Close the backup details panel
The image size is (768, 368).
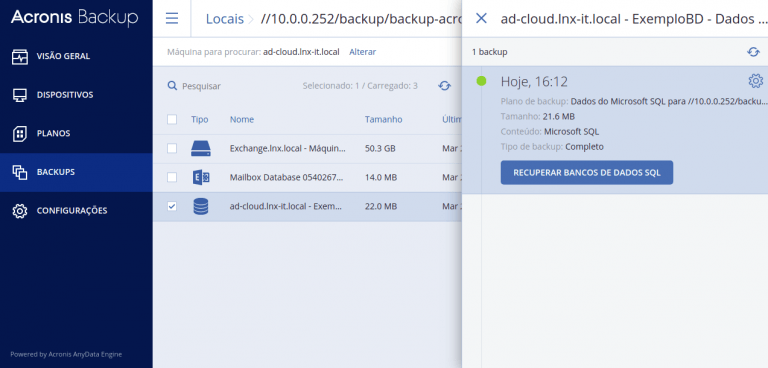[481, 19]
